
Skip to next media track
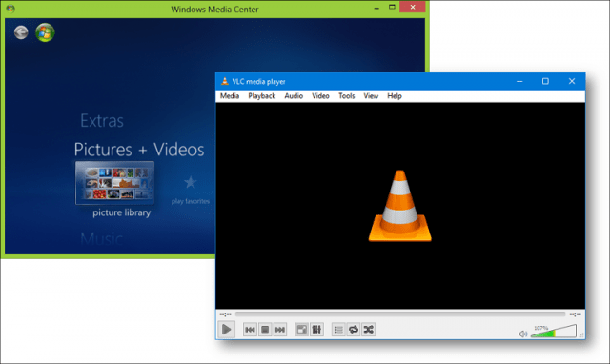(279, 330)
